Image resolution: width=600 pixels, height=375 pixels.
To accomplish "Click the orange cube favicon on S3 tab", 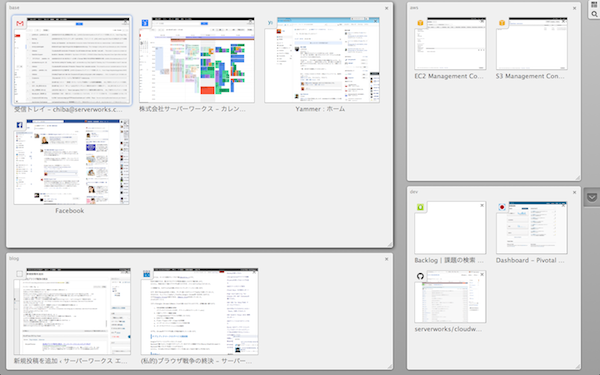I will (502, 23).
